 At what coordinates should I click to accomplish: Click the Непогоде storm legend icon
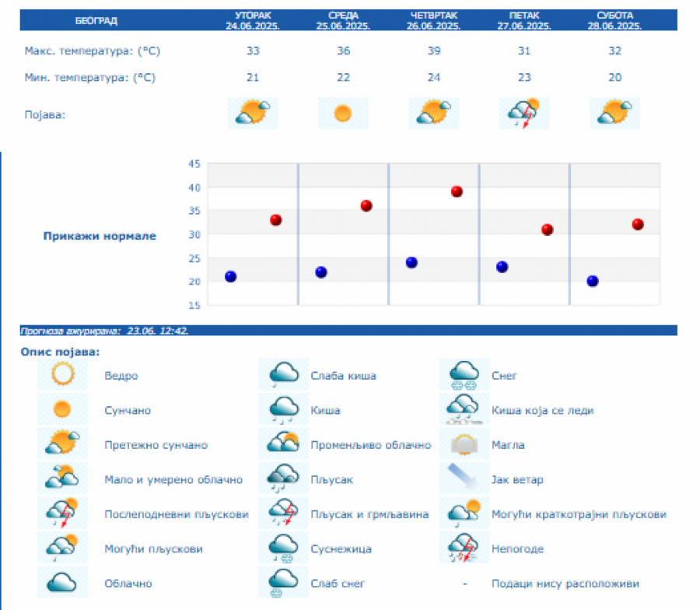click(x=464, y=549)
